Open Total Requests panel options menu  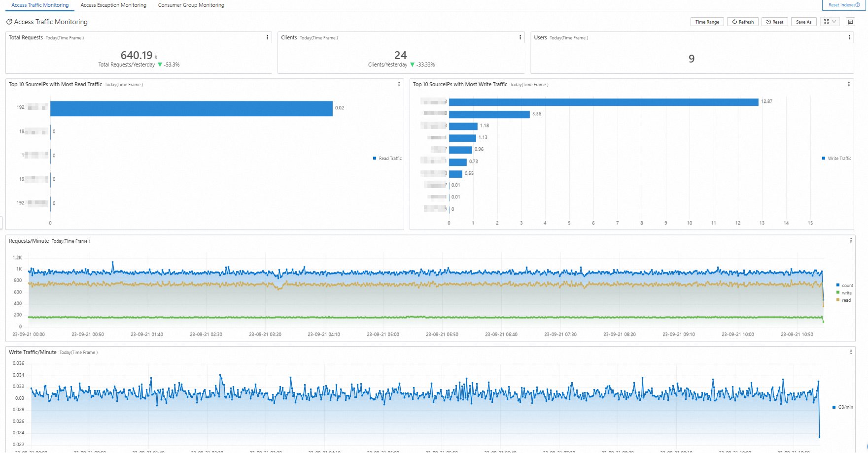point(268,37)
